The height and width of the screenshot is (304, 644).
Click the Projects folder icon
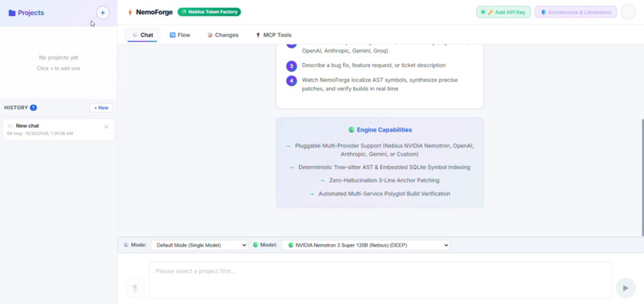click(12, 13)
